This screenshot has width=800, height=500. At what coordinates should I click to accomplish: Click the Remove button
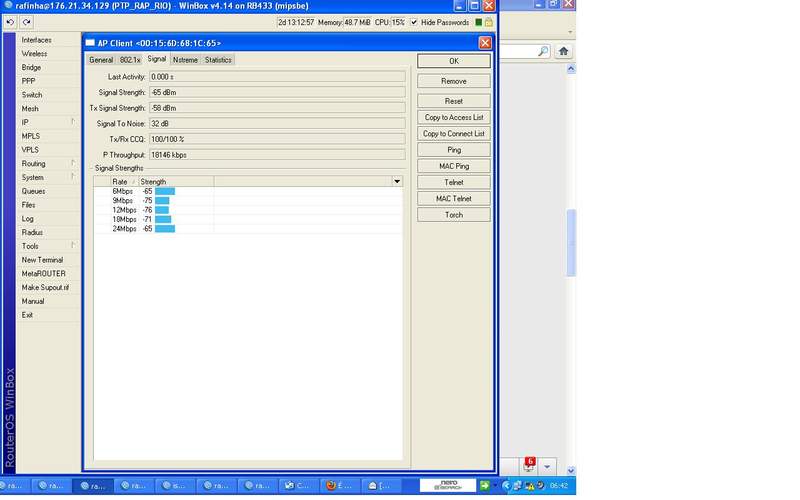click(x=454, y=82)
